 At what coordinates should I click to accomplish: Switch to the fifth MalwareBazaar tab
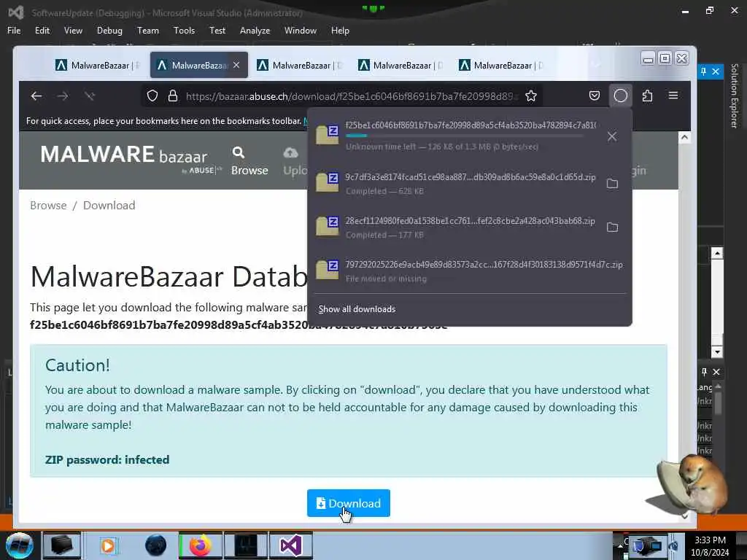[502, 65]
